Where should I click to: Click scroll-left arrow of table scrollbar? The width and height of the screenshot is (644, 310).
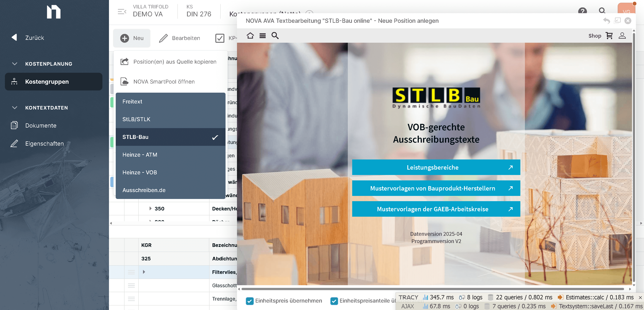[111, 223]
